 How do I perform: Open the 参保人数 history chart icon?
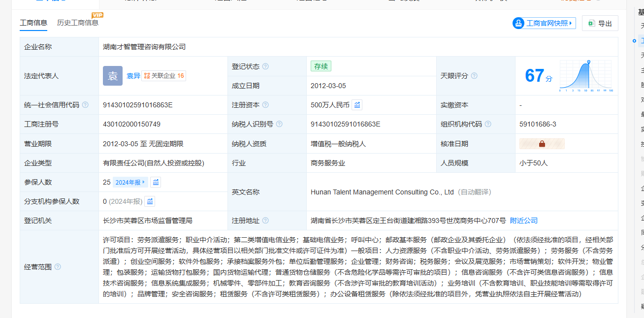[x=156, y=182]
